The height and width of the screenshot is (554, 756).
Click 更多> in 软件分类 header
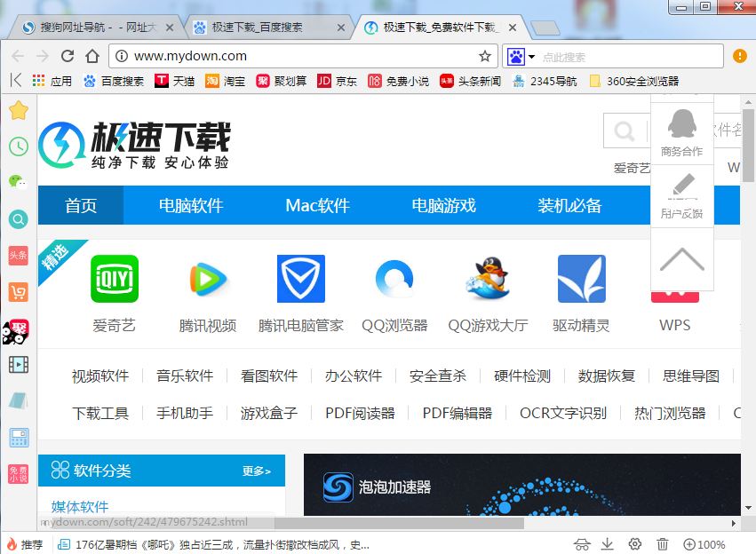(x=257, y=471)
